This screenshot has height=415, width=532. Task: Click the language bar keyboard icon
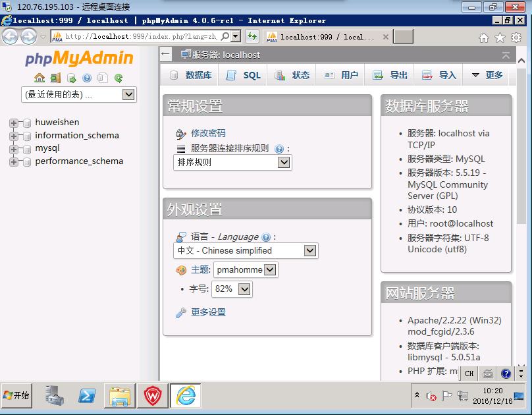click(488, 373)
